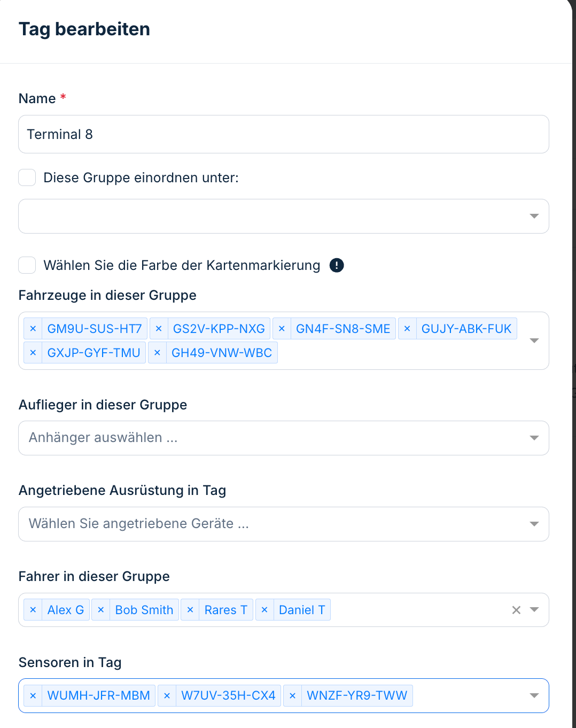Image resolution: width=576 pixels, height=728 pixels.
Task: Toggle the Kartenmarkierung color checkbox
Action: 27,265
